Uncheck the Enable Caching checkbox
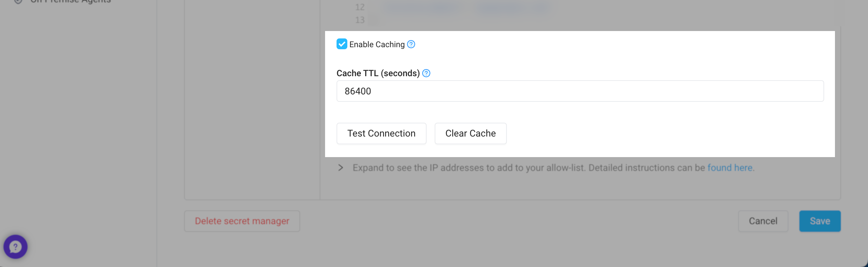868x267 pixels. 342,44
